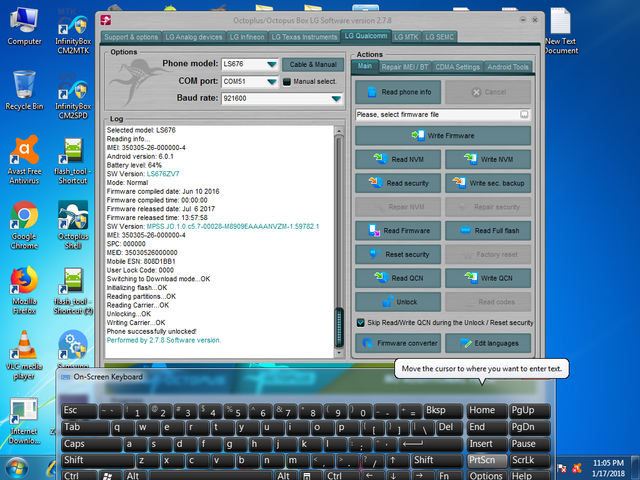Click the Write Firmware button
Screen dimensions: 640x480
[443, 136]
